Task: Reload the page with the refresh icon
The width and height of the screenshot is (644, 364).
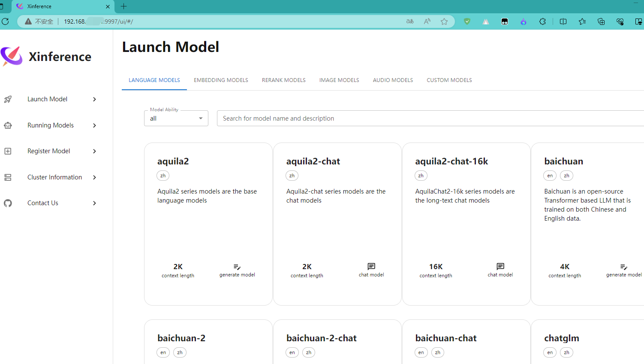Action: click(x=5, y=21)
